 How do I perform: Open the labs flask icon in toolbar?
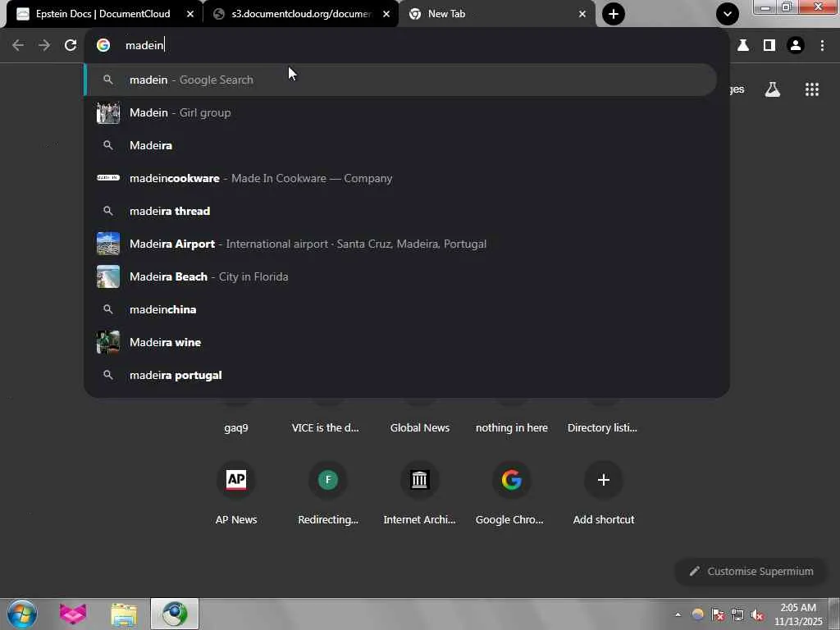point(743,46)
